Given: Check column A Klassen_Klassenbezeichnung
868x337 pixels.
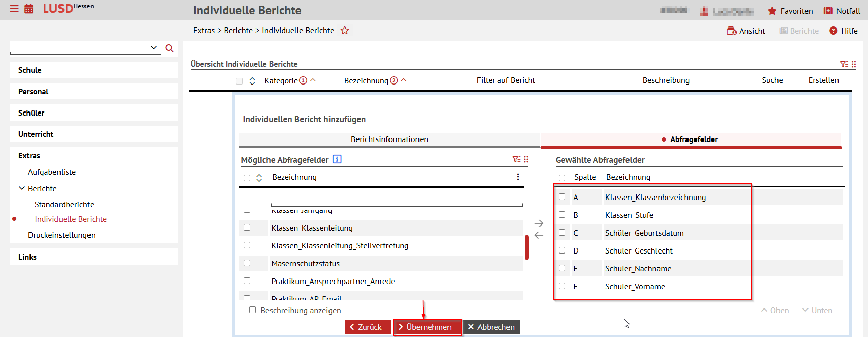Looking at the screenshot, I should 562,196.
